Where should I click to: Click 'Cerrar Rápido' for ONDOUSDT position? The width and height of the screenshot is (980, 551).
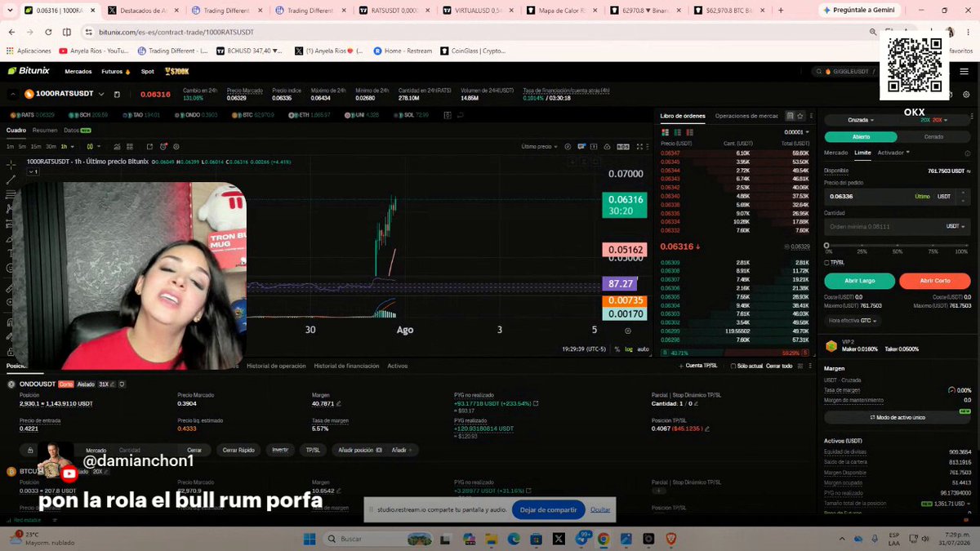(x=238, y=450)
